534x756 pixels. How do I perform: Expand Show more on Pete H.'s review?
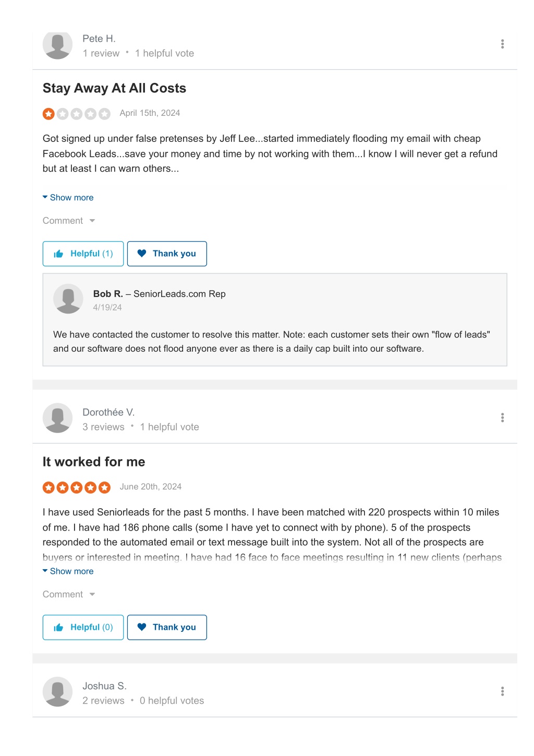coord(68,198)
